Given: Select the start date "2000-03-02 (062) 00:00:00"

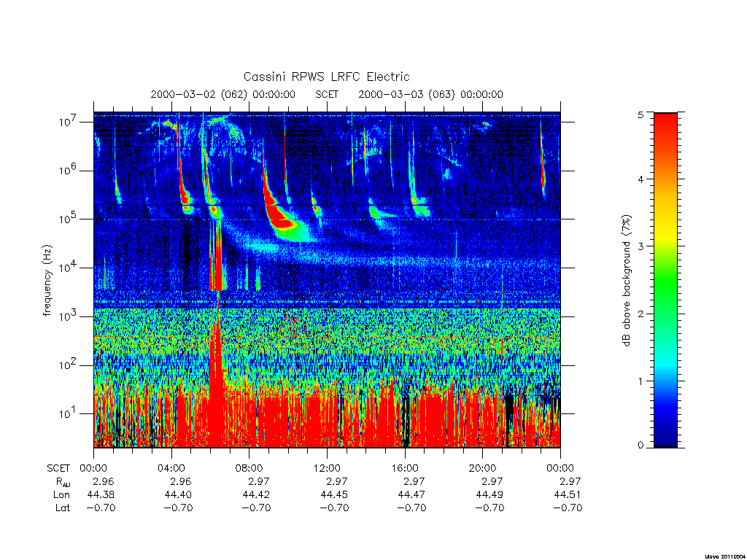Looking at the screenshot, I should click(x=223, y=94).
